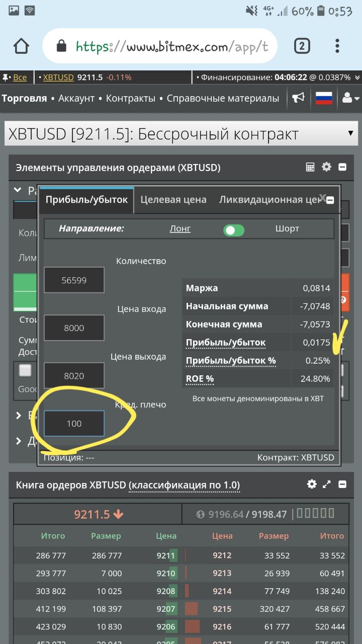
Task: Select ask price 9215 row
Action: click(x=265, y=609)
